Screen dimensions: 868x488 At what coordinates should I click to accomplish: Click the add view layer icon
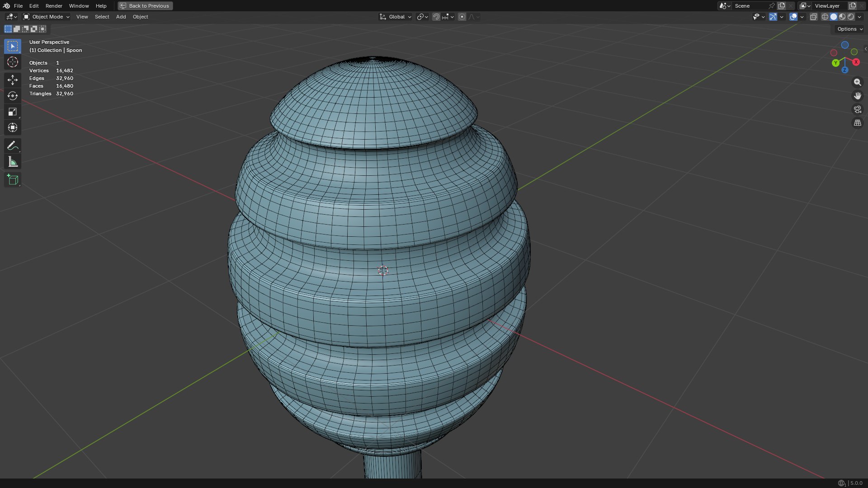coord(853,6)
